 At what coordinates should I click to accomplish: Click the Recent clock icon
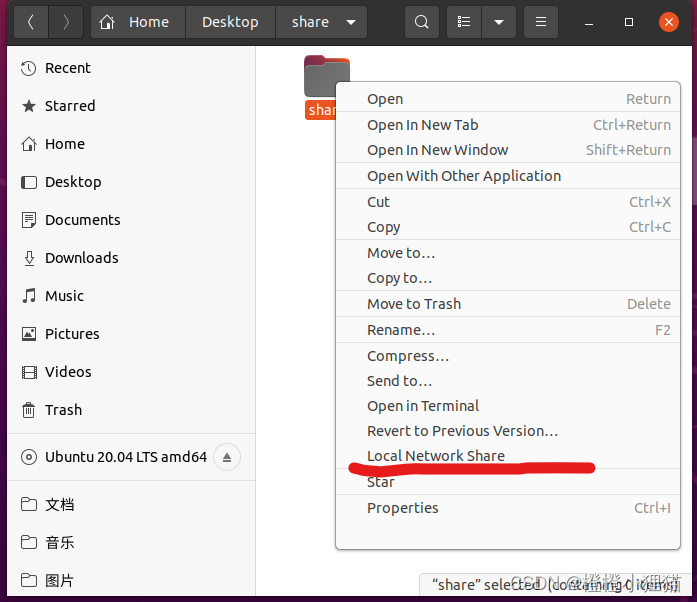pyautogui.click(x=28, y=68)
